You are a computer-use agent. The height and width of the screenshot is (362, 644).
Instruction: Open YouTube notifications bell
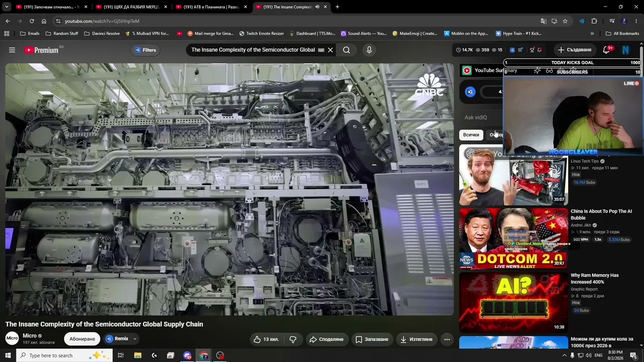click(x=606, y=50)
